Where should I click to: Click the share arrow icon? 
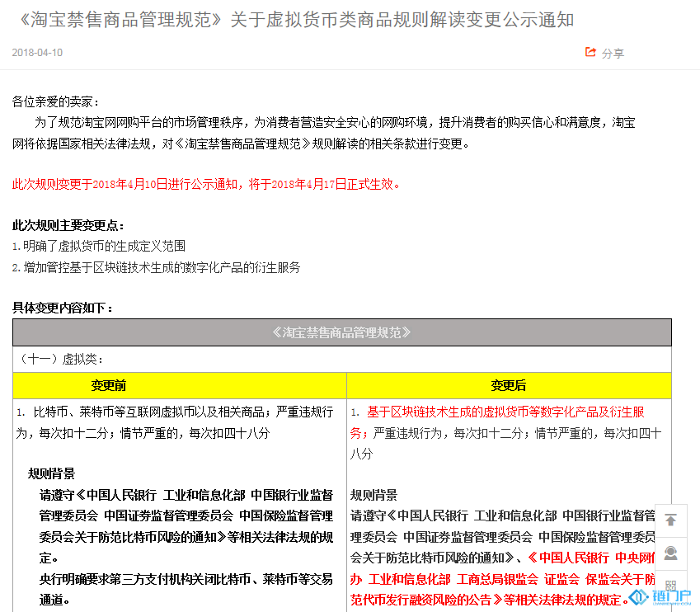[x=590, y=52]
